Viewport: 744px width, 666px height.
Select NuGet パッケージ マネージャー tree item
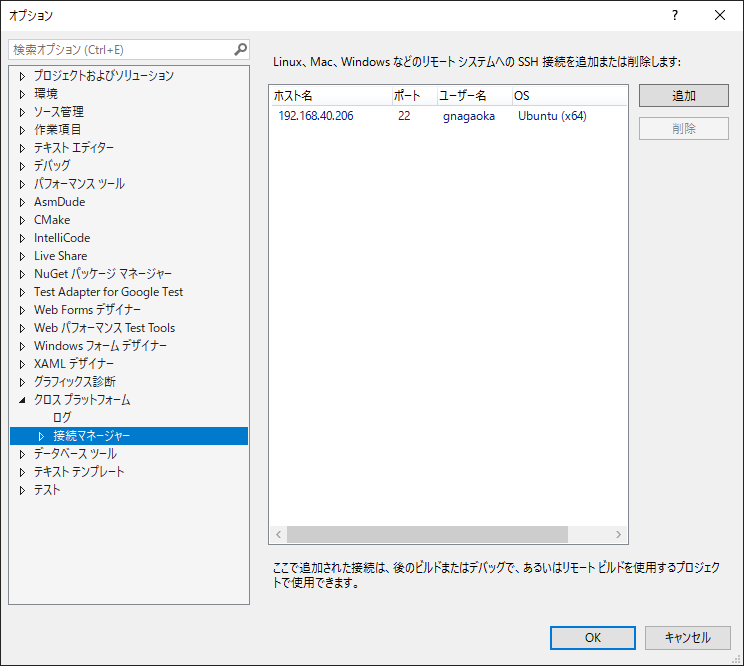coord(102,274)
